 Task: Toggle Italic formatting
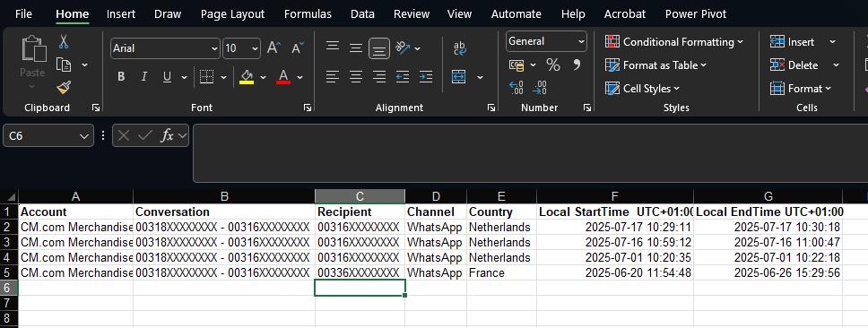click(144, 77)
